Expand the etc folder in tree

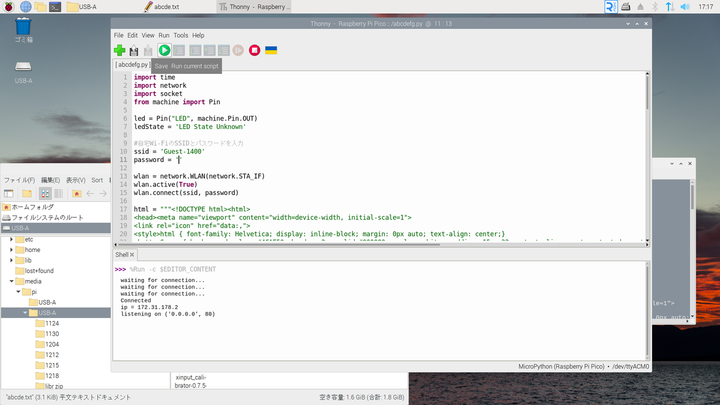point(12,240)
